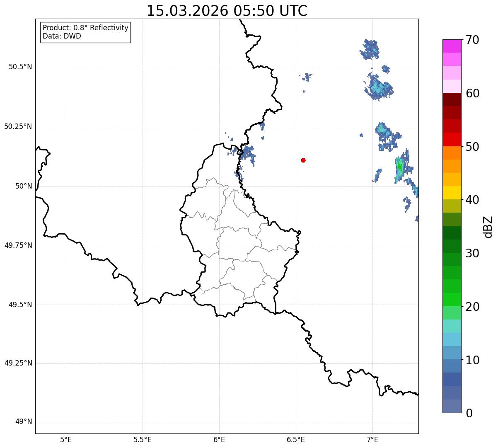Click the colorbar tick label 0
This screenshot has width=498, height=448.
pos(469,413)
